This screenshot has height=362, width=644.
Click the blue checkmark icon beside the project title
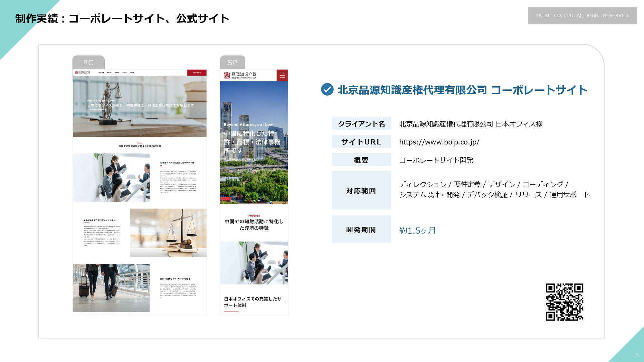327,90
